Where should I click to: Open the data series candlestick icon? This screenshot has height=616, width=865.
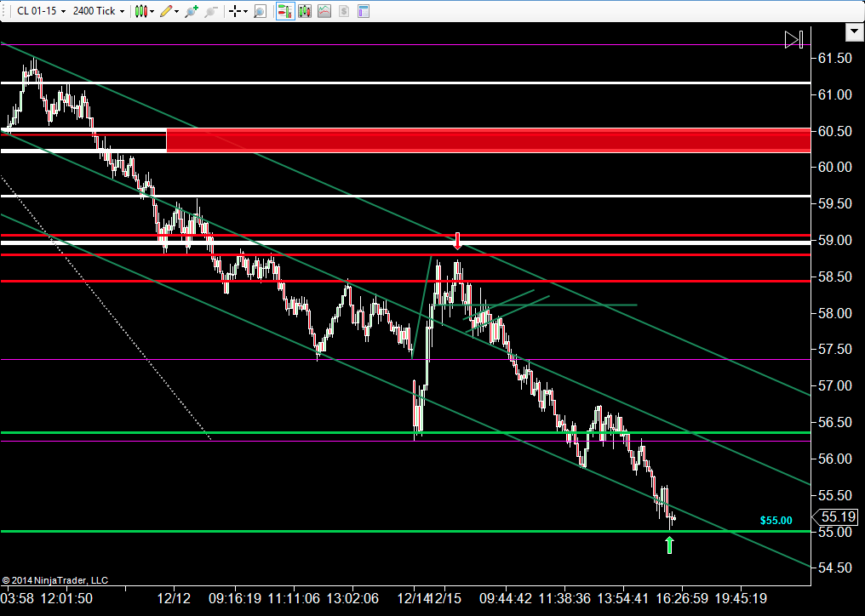point(305,11)
